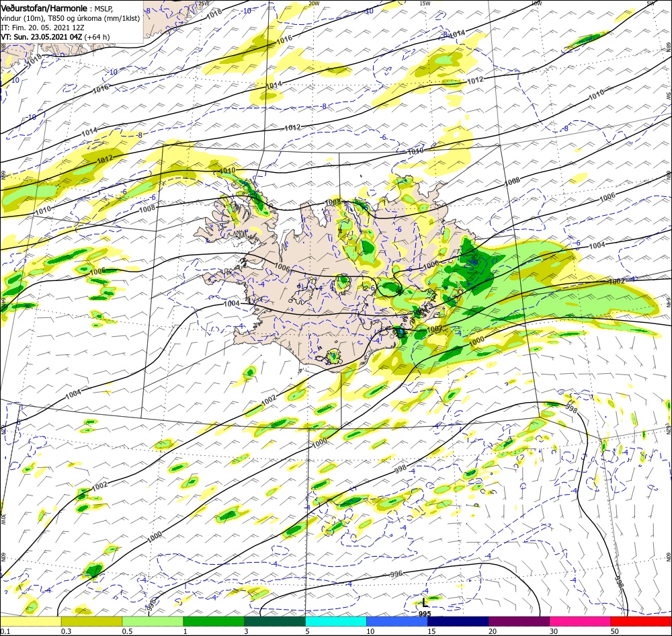Choose the purple 20–30 mm legend swatch
672x636 pixels.
point(519,621)
